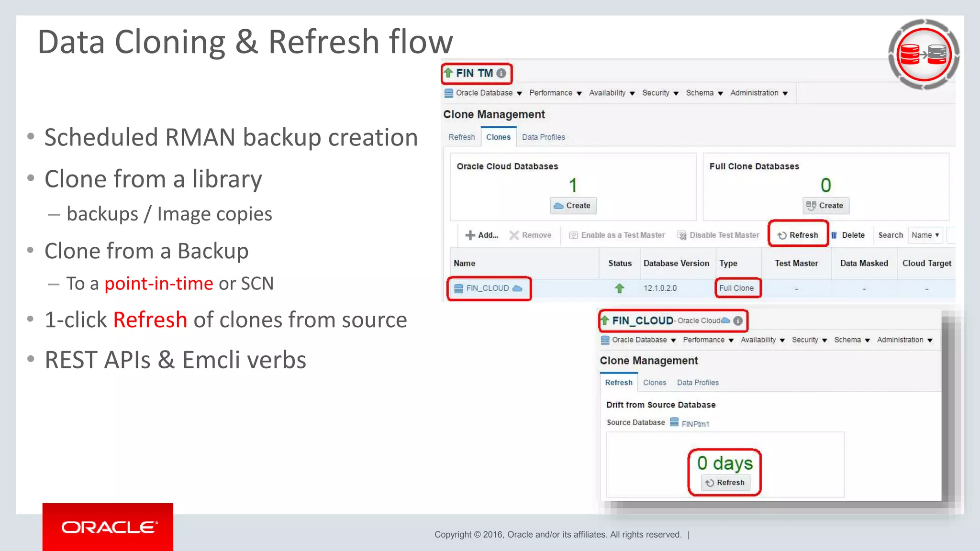Viewport: 980px width, 551px height.
Task: Click the Full Clone type cell
Action: click(736, 288)
